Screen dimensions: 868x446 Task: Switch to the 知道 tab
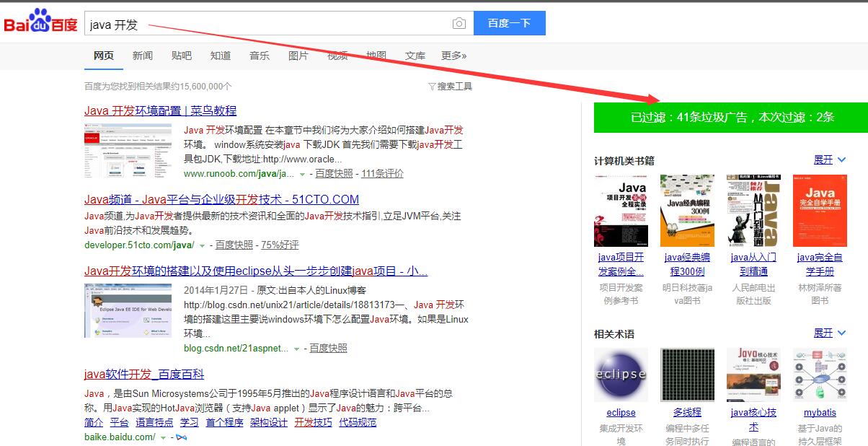click(221, 56)
